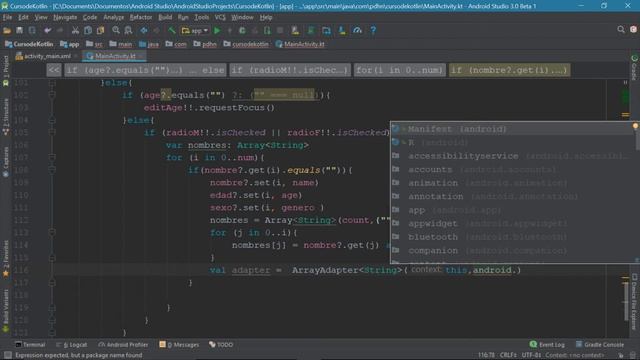Toggle tool window buttons icon bottom-left
Image resolution: width=640 pixels, height=360 pixels.
(7, 356)
